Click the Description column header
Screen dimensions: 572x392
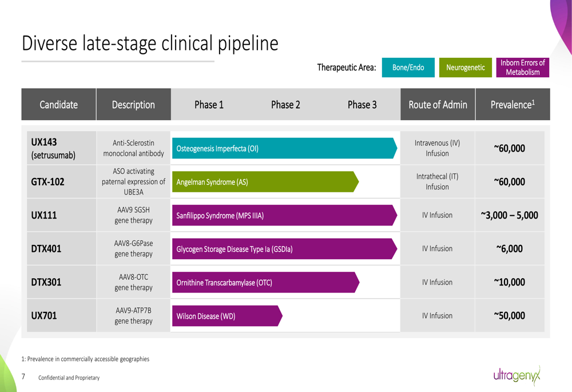pyautogui.click(x=133, y=104)
